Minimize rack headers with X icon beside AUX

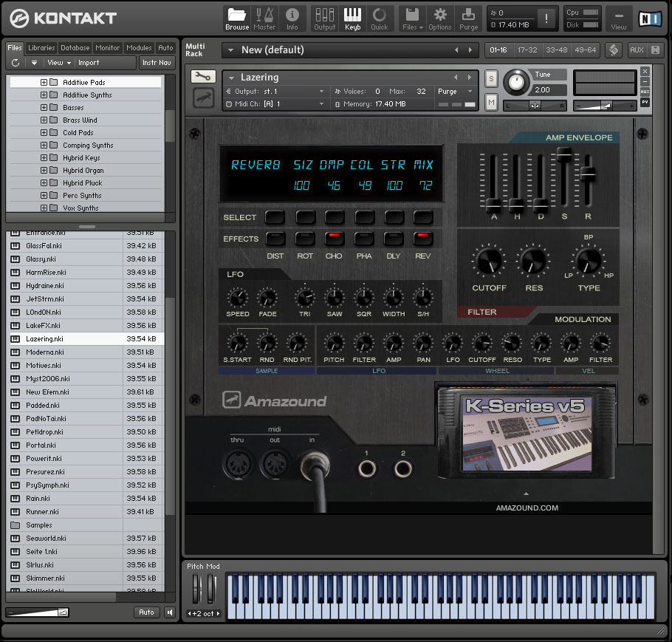pyautogui.click(x=655, y=49)
